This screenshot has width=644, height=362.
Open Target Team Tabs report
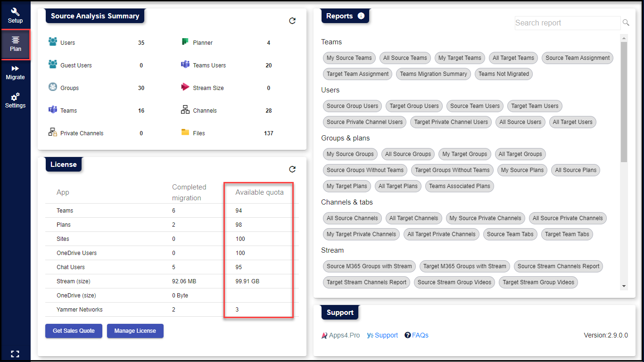(567, 234)
